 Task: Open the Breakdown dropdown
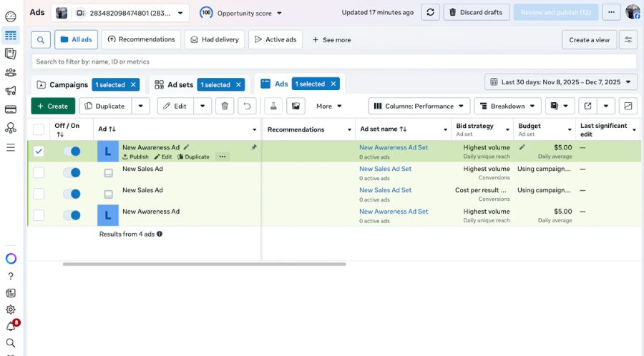pyautogui.click(x=507, y=106)
